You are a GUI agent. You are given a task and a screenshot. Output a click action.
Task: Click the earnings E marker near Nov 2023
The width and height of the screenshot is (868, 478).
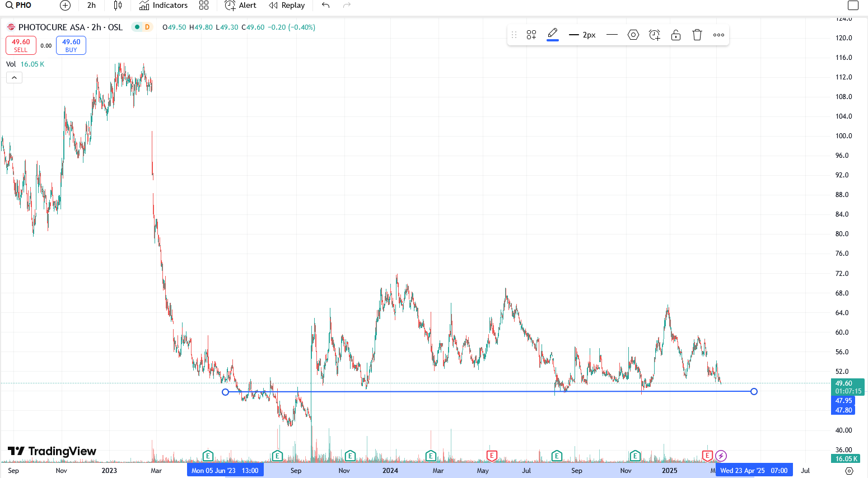click(350, 456)
